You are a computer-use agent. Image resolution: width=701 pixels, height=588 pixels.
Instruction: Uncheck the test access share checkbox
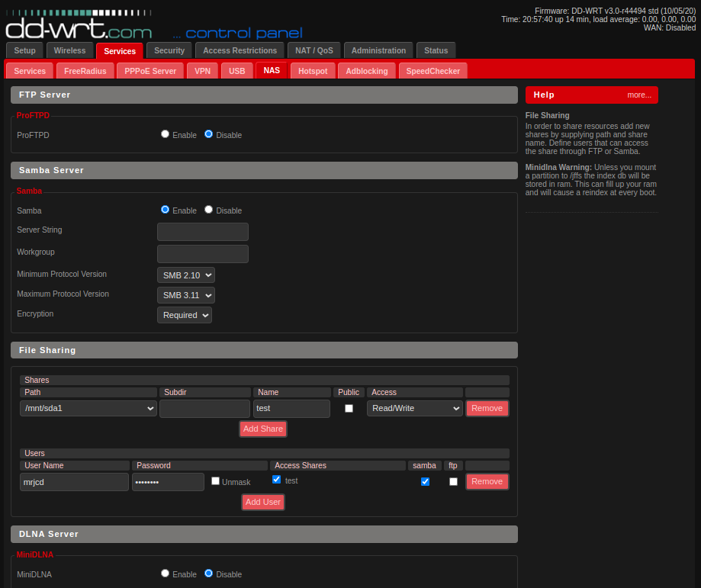coord(276,480)
